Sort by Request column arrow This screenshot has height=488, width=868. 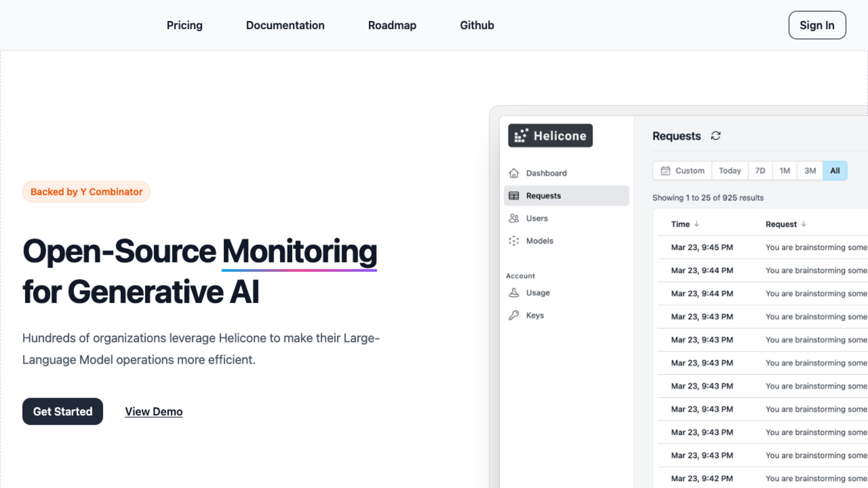(x=804, y=224)
